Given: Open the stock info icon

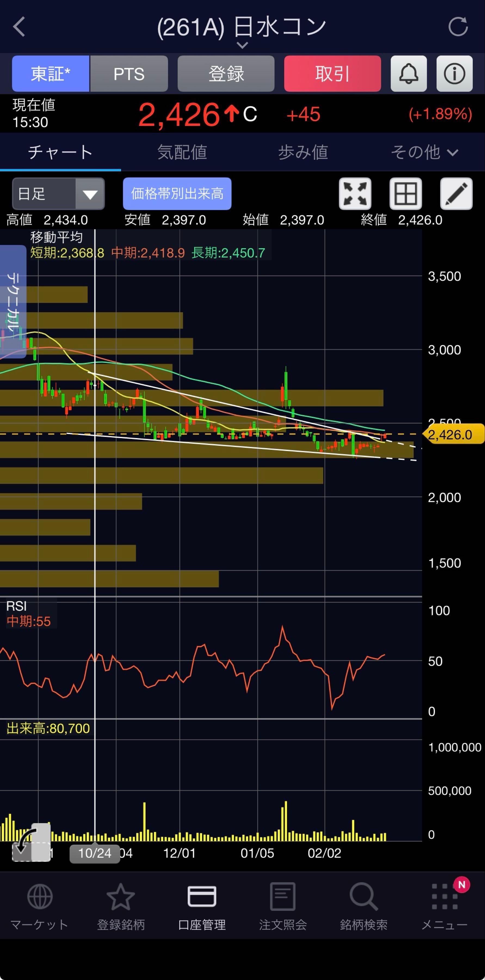Looking at the screenshot, I should 454,73.
